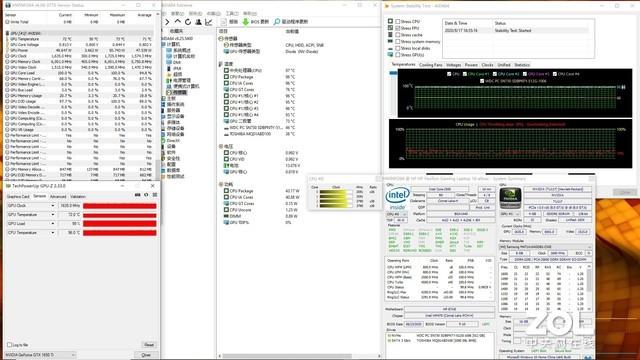Switch to the Cooling Fans tab

tap(431, 65)
